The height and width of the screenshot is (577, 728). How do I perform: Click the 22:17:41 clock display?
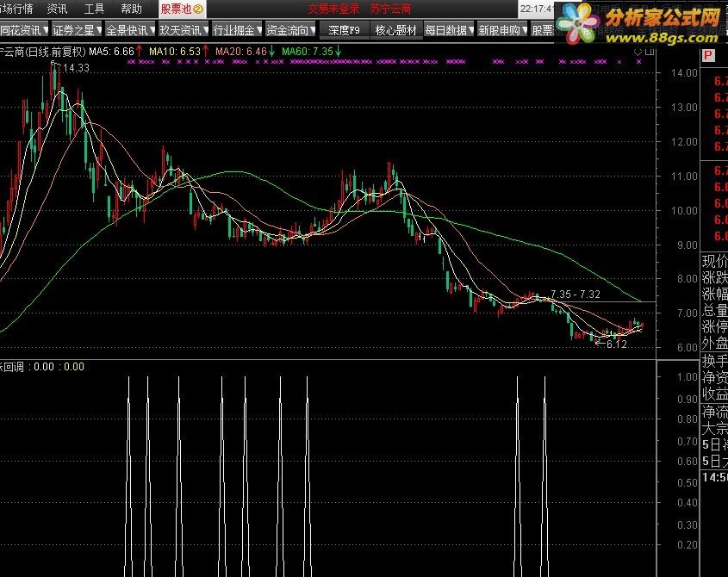536,9
